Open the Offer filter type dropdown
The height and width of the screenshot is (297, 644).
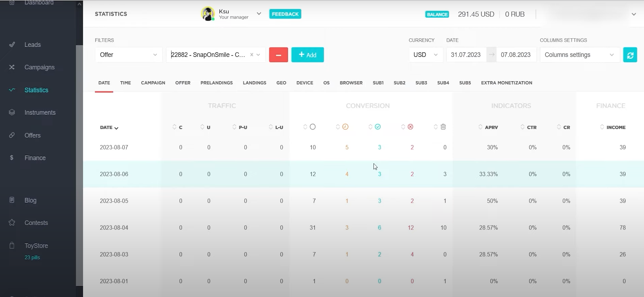tap(128, 55)
